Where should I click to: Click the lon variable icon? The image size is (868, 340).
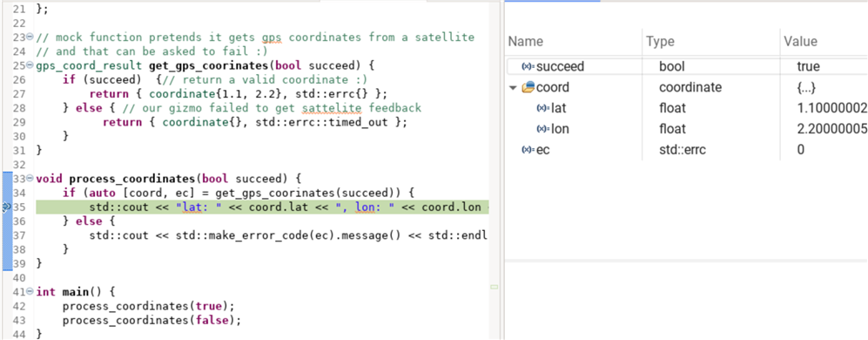click(542, 129)
